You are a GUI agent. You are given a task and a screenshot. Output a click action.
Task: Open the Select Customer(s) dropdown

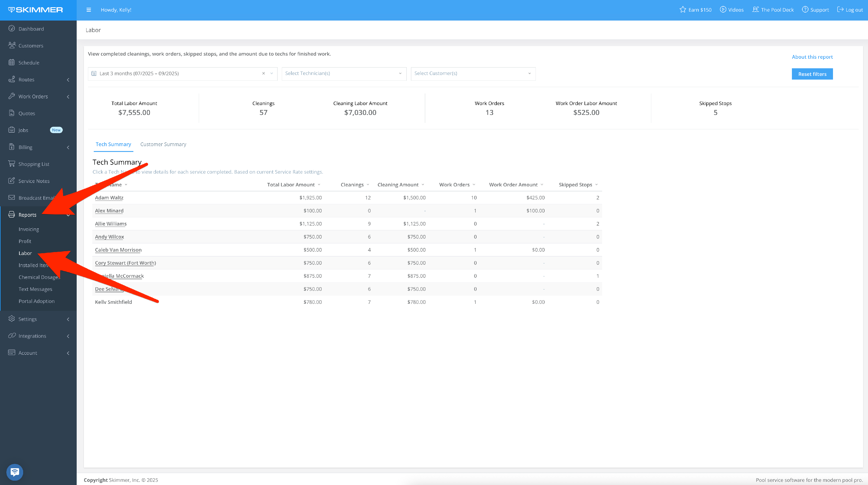pyautogui.click(x=473, y=74)
